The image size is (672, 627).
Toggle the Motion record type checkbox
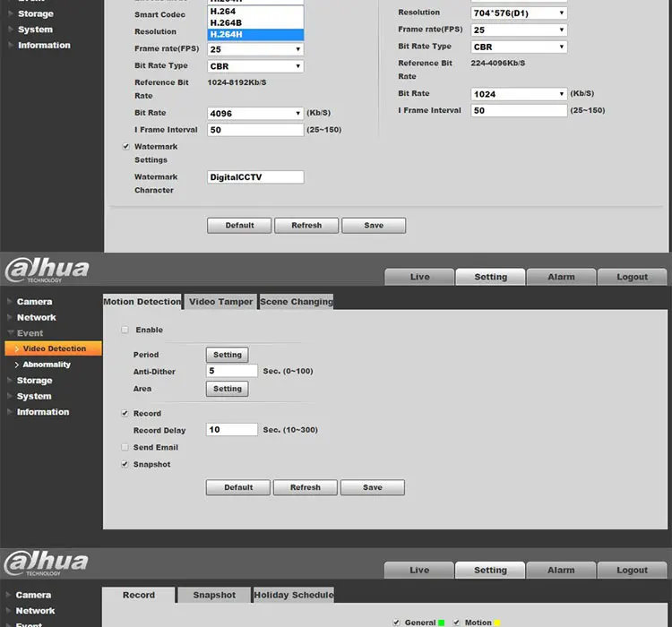pos(456,623)
